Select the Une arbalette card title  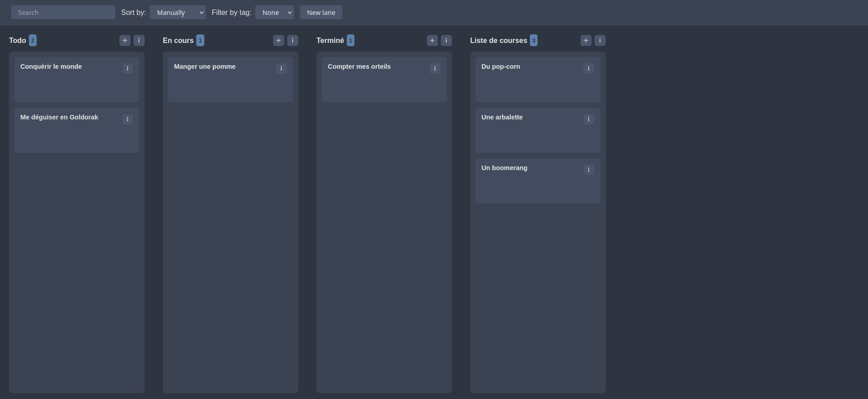502,117
